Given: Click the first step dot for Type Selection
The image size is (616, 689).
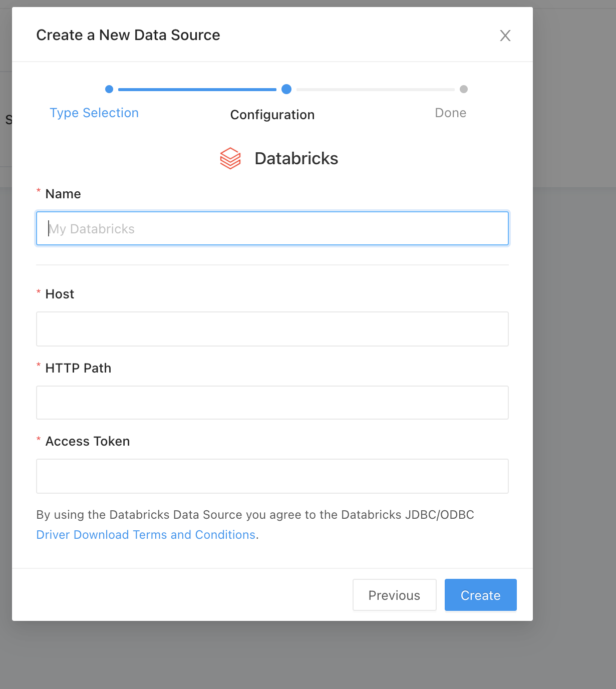Looking at the screenshot, I should pos(109,89).
